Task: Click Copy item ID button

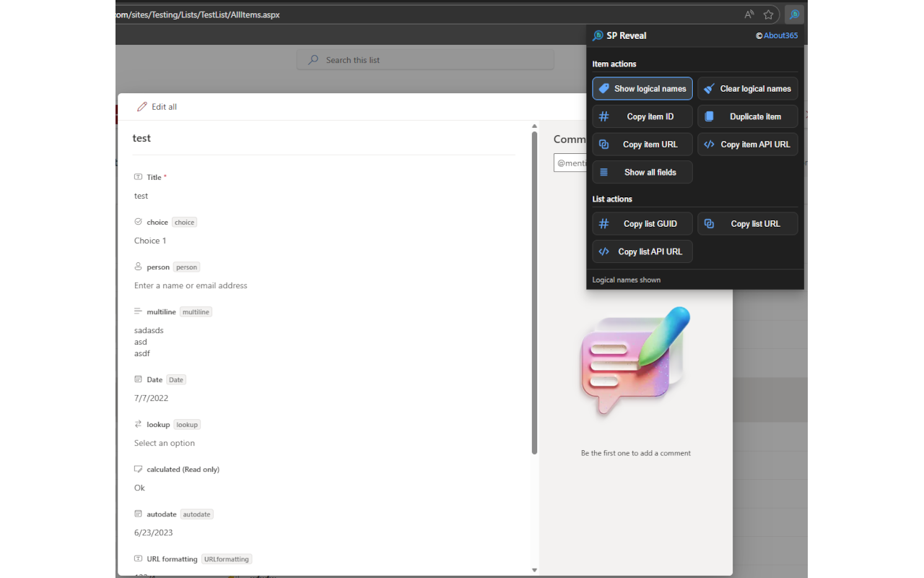Action: click(642, 116)
